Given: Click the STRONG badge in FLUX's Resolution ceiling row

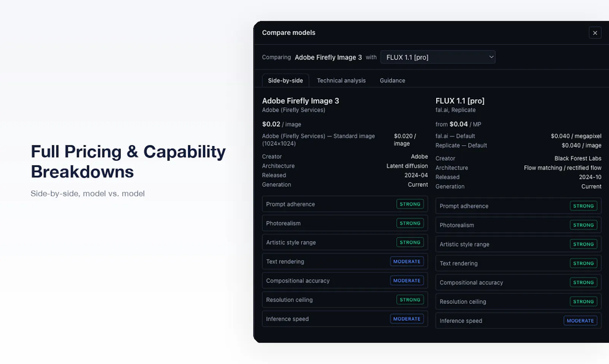Looking at the screenshot, I should 583,302.
